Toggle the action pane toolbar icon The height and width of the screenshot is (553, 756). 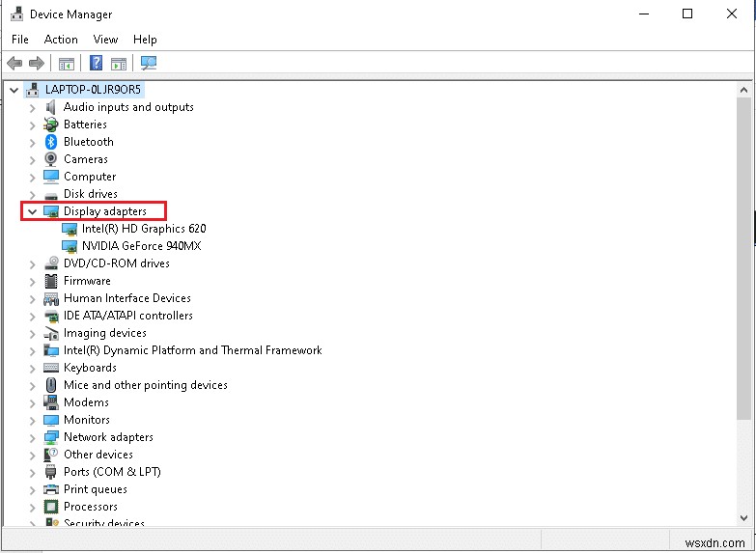(x=119, y=63)
